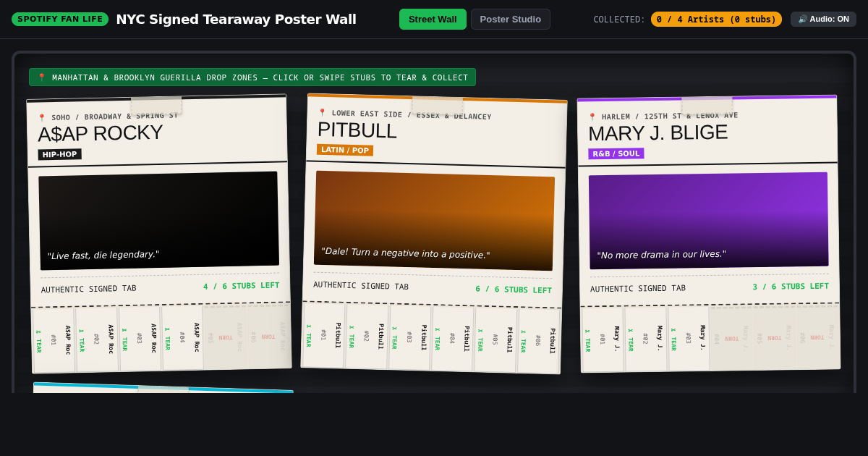Click the LATIN / POP genre tag
The image size is (868, 456).
(x=345, y=150)
